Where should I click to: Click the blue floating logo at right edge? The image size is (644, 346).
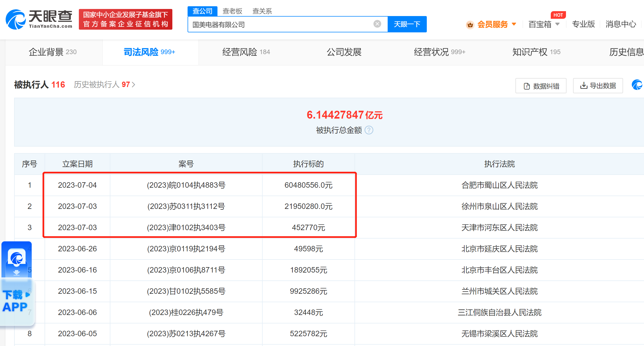pyautogui.click(x=637, y=85)
